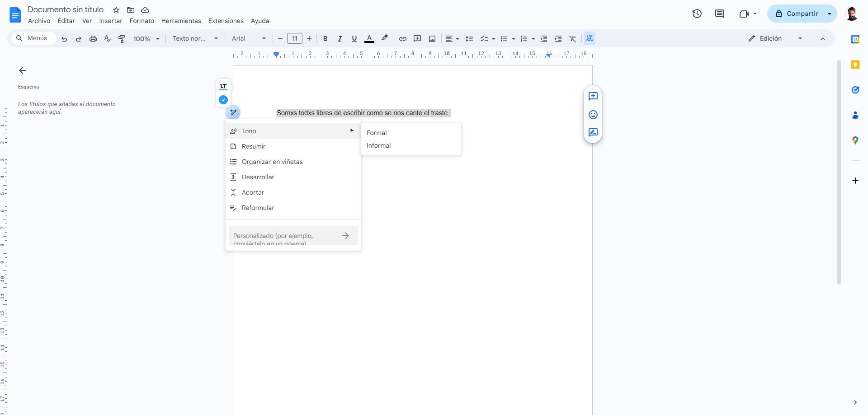The image size is (868, 415).
Task: Clear formatting with the toolbar icon
Action: click(x=573, y=39)
